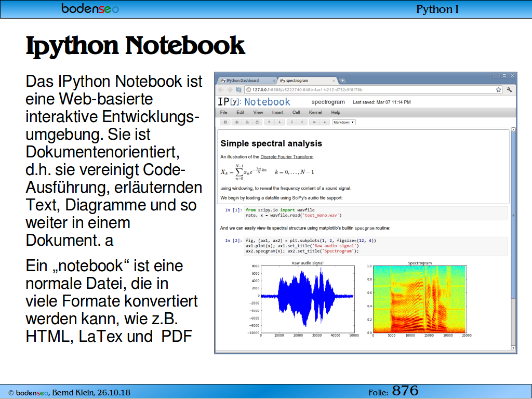Click the In [1] code cell
The width and height of the screenshot is (532, 399).
[x=376, y=212]
